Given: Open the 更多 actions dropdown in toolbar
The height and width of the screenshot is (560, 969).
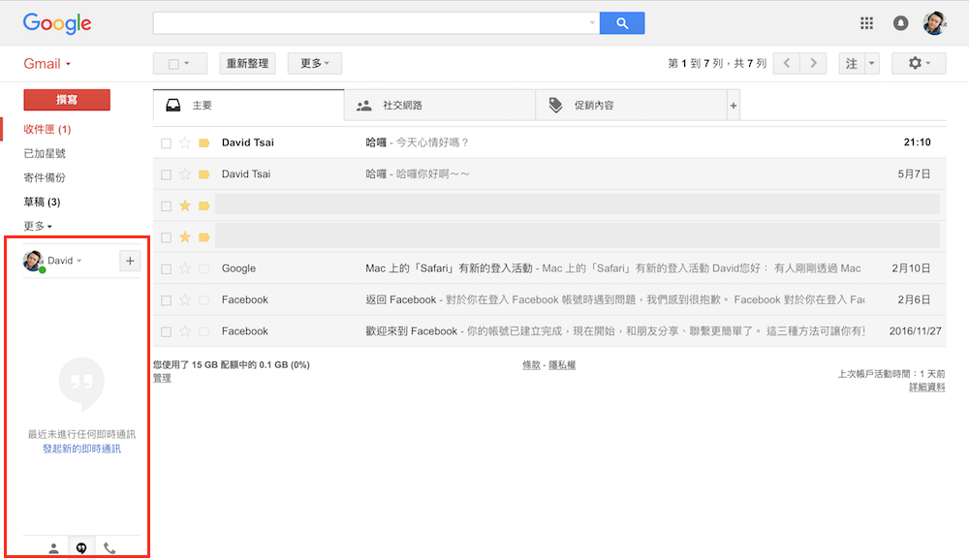Looking at the screenshot, I should tap(314, 64).
